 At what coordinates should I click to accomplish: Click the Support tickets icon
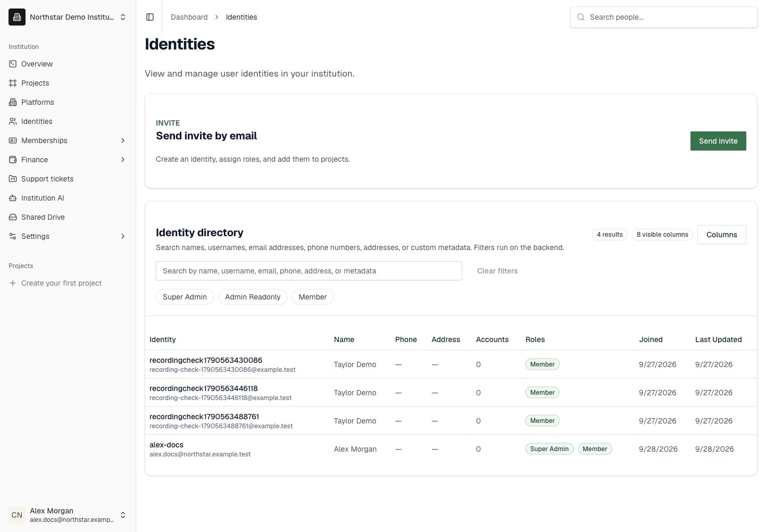click(x=13, y=179)
